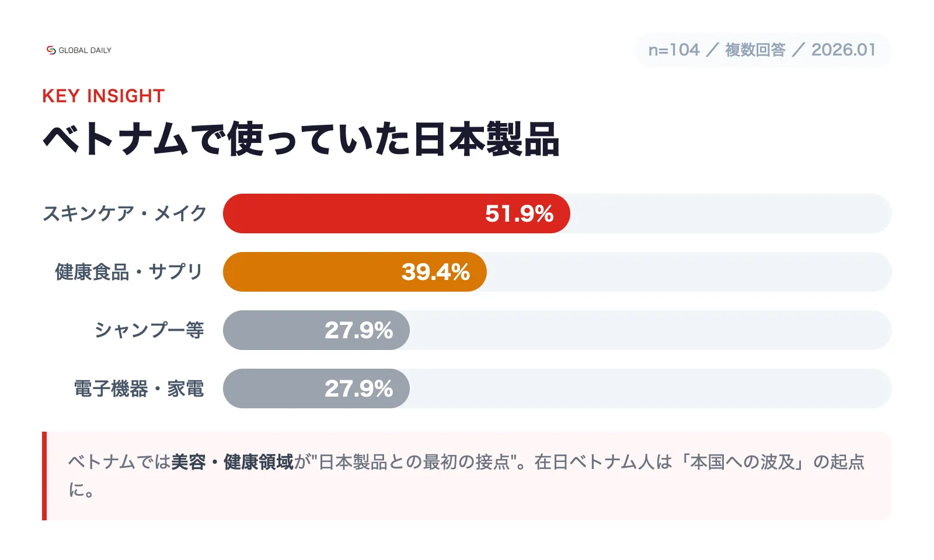934x560 pixels.
Task: Select the シャンプー等 row label
Action: pyautogui.click(x=149, y=330)
